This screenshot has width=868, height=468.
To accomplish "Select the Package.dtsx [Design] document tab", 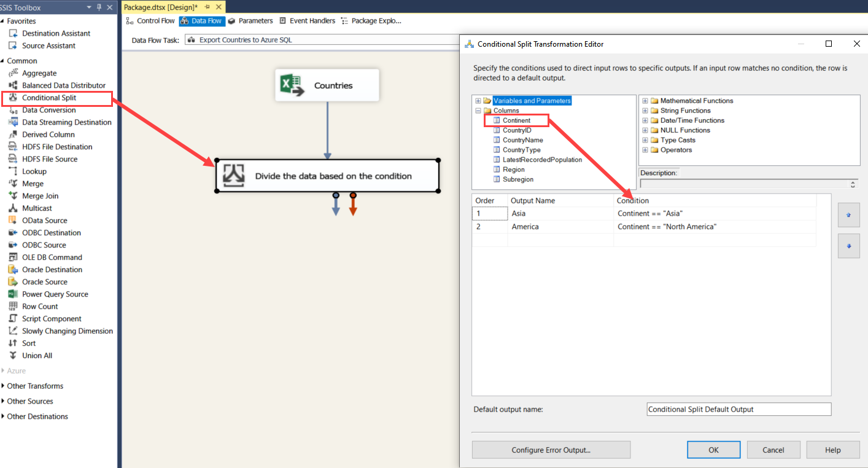I will coord(161,7).
